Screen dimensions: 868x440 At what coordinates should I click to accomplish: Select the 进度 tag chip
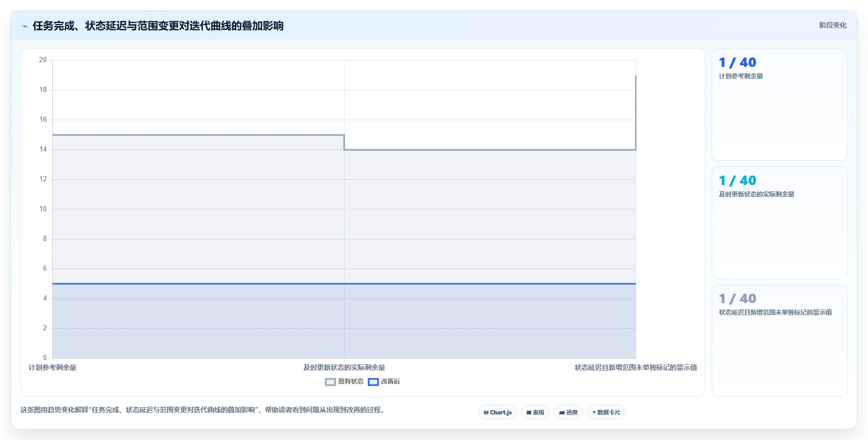(568, 412)
